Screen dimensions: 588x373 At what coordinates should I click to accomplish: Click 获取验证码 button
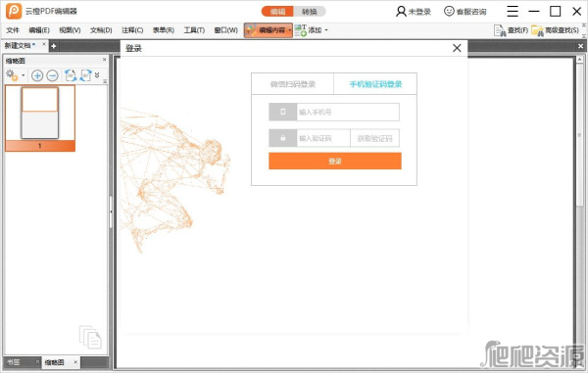coord(374,139)
